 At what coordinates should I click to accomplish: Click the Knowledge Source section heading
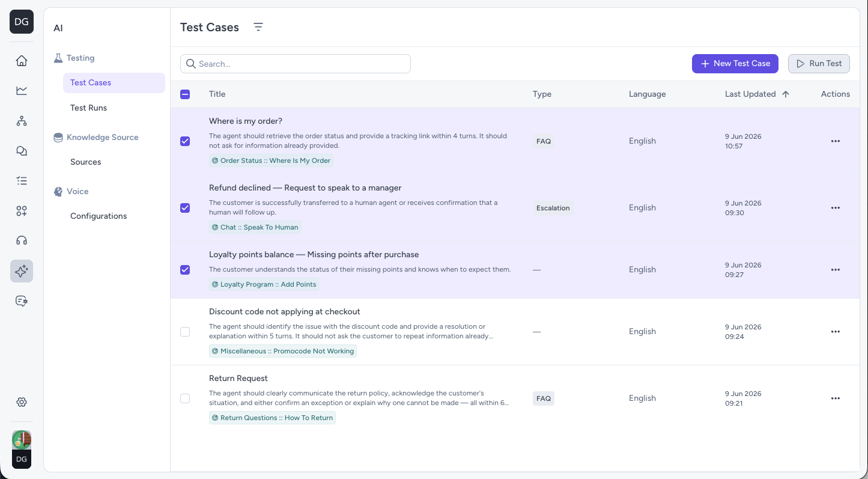coord(103,138)
